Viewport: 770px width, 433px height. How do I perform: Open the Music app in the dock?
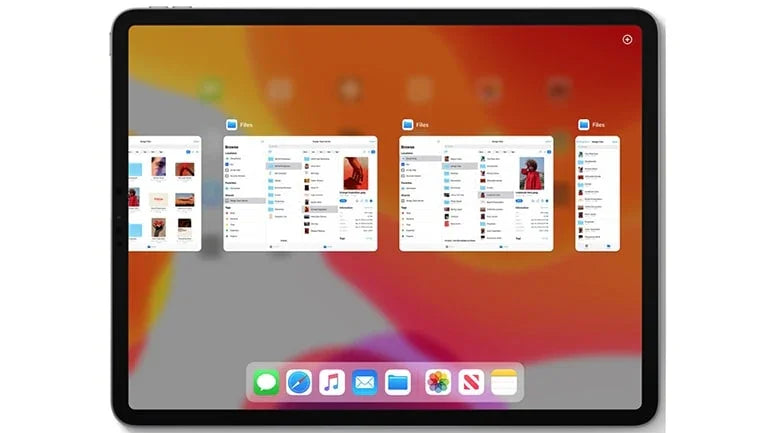click(331, 382)
